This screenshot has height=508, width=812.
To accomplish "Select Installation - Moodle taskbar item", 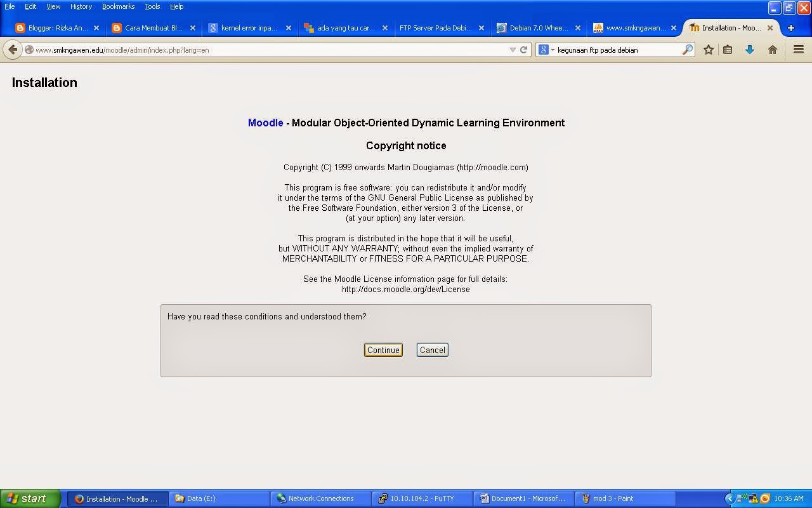I will (118, 498).
